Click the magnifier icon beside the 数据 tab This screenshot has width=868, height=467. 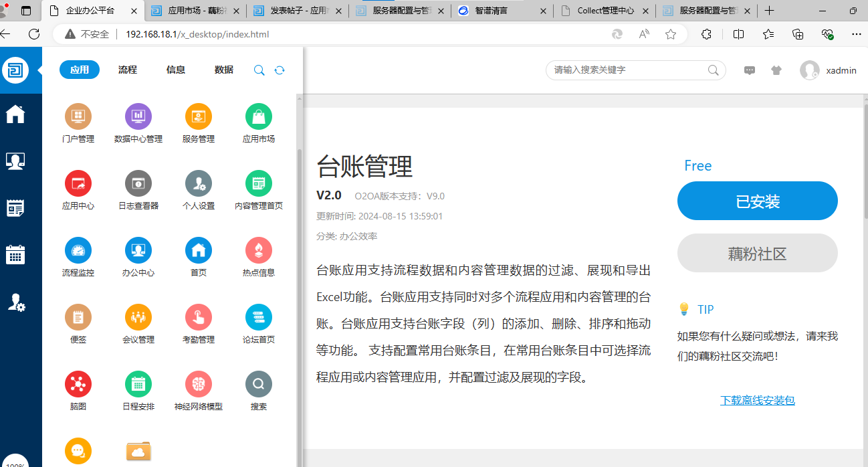pyautogui.click(x=259, y=70)
